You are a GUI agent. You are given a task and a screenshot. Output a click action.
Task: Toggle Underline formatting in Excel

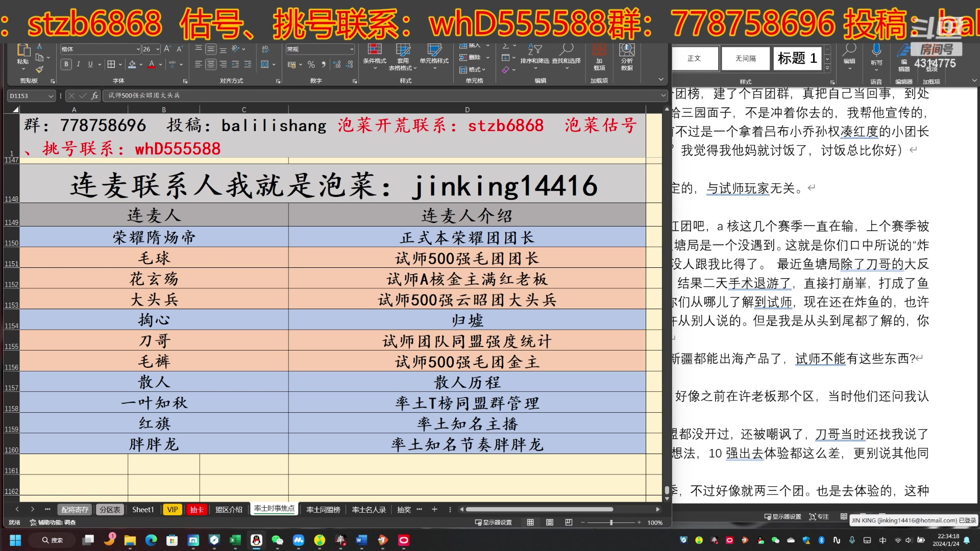click(90, 64)
